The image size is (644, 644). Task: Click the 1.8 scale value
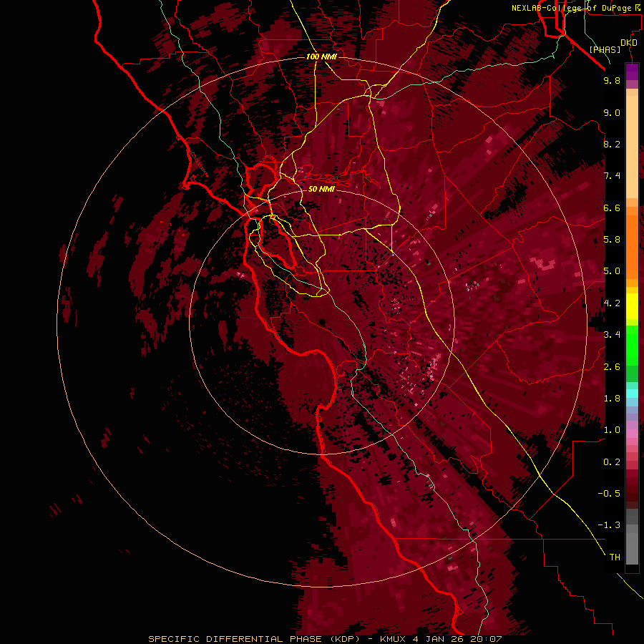tap(612, 399)
